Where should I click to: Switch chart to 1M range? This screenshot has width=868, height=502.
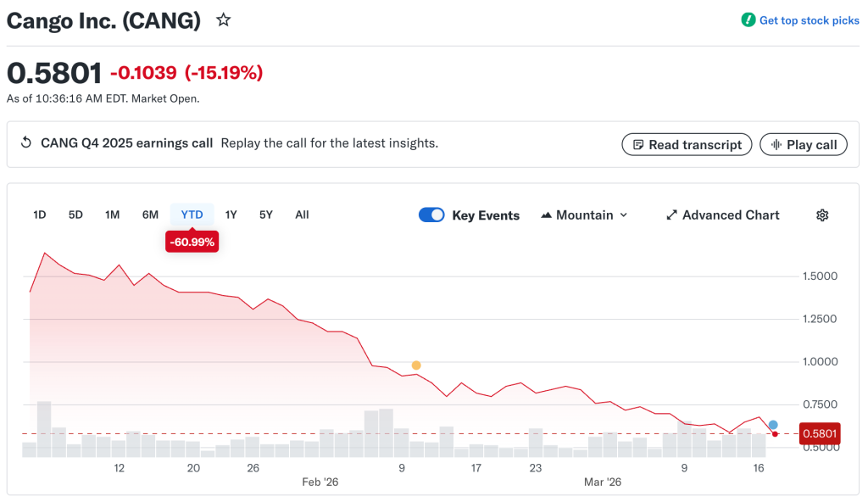click(x=112, y=215)
